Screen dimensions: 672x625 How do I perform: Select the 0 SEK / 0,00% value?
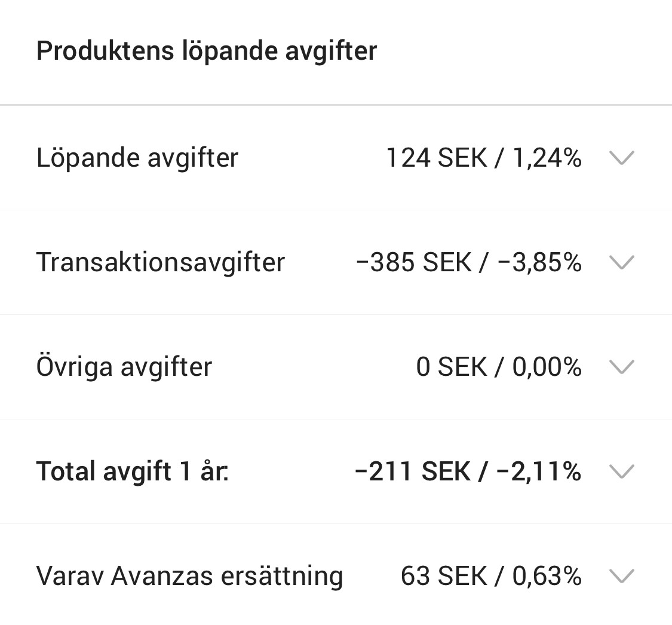point(499,366)
